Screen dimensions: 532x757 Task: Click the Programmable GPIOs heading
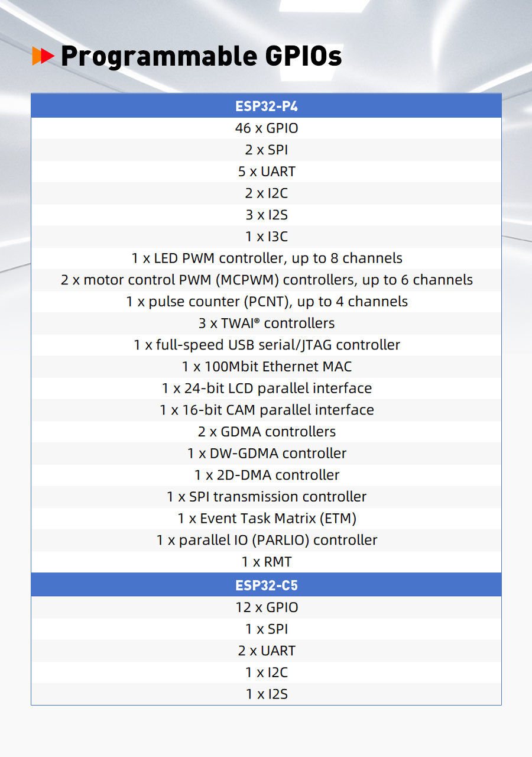click(x=201, y=57)
